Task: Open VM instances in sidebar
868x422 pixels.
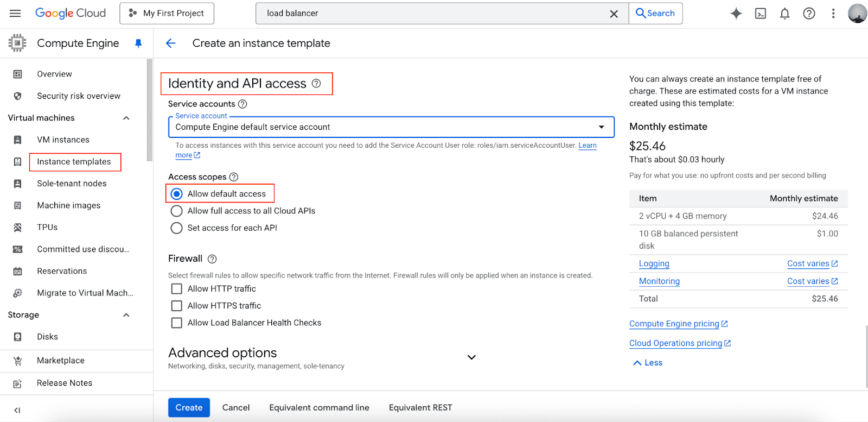Action: pos(63,140)
